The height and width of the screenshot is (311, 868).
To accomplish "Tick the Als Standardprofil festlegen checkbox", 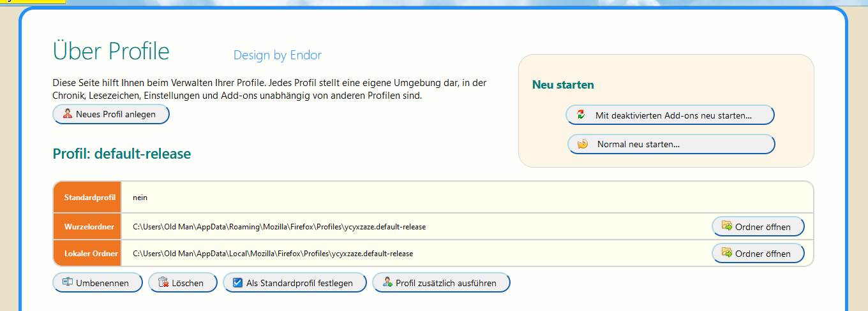I will click(x=237, y=282).
